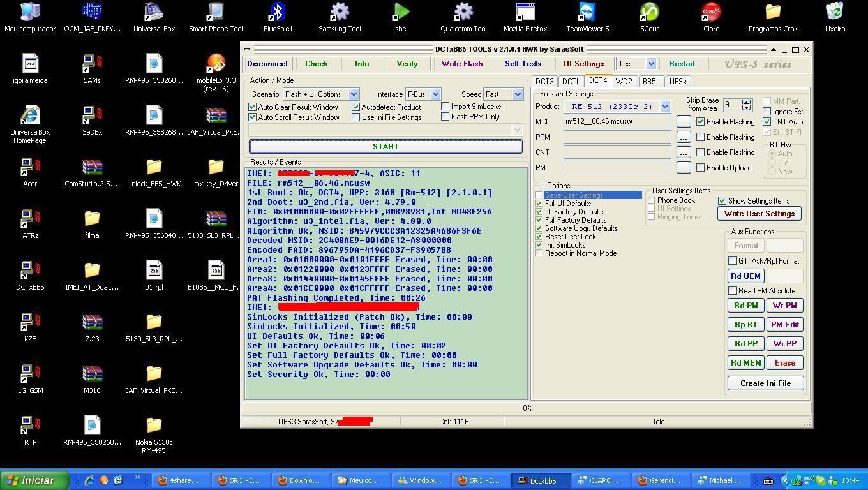Open the SCout desktop icon
868x490 pixels.
[649, 17]
